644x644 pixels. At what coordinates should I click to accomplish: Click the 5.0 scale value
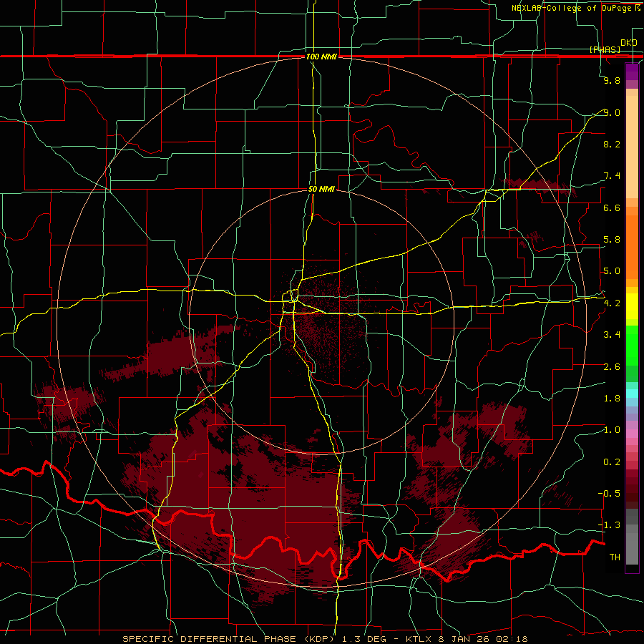[x=612, y=271]
